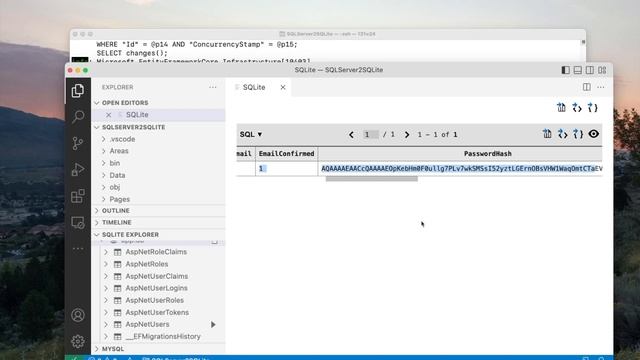The width and height of the screenshot is (640, 360).
Task: Toggle primary sidebar layout icon
Action: (565, 70)
